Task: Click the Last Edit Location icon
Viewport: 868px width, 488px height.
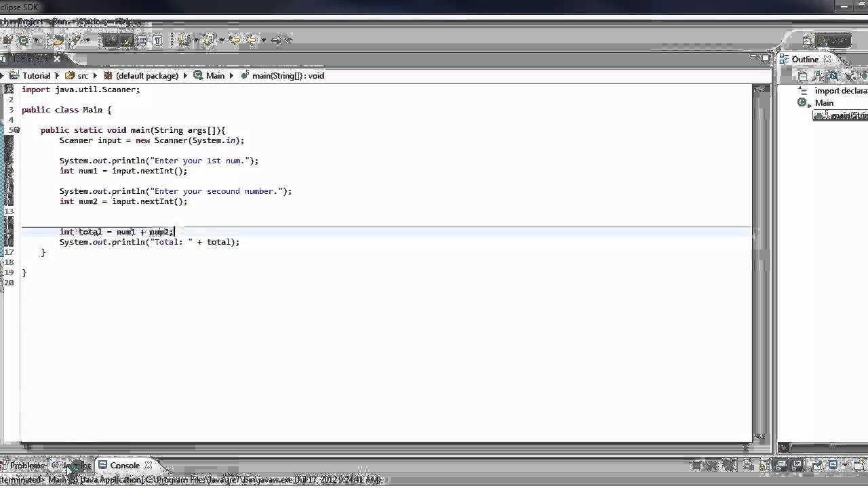Action: 235,40
